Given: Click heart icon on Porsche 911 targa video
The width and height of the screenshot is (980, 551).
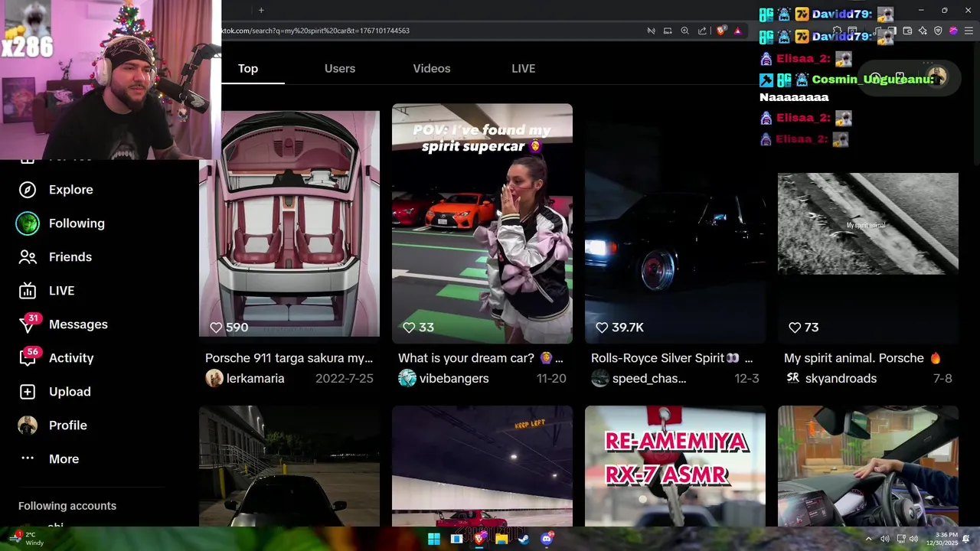Looking at the screenshot, I should tap(216, 328).
